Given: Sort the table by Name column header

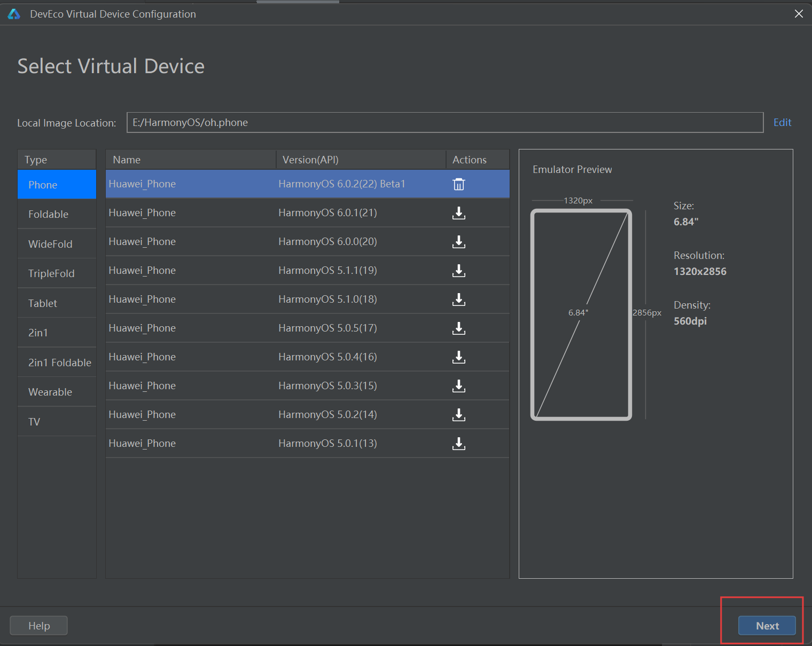Looking at the screenshot, I should pos(191,160).
